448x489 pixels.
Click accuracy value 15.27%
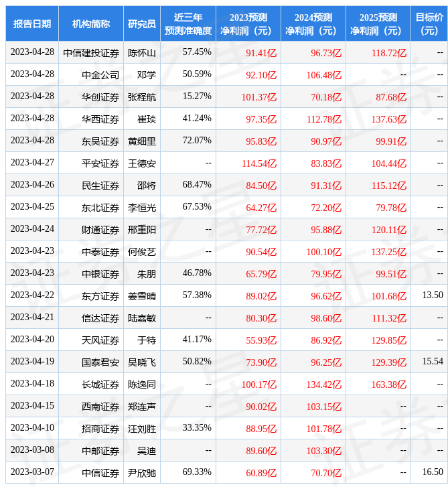point(197,96)
